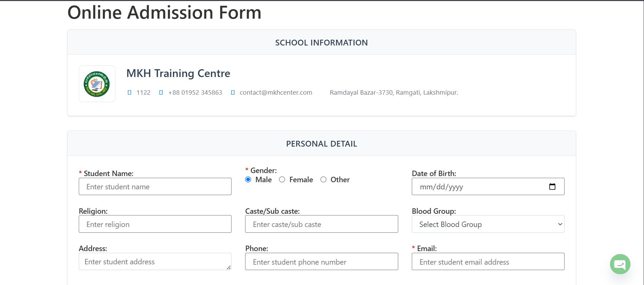Click into the Religion text box
This screenshot has width=644, height=285.
point(155,224)
